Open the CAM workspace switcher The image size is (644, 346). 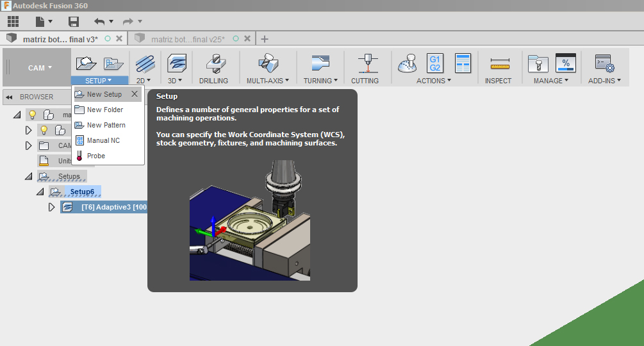coord(40,68)
